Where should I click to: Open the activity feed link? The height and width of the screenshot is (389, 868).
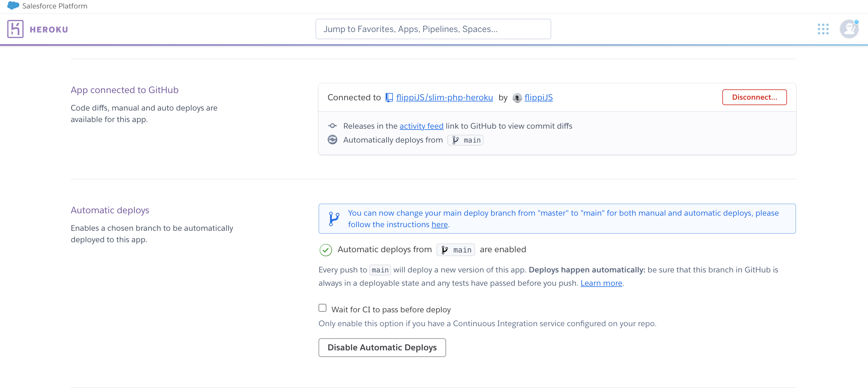[421, 126]
